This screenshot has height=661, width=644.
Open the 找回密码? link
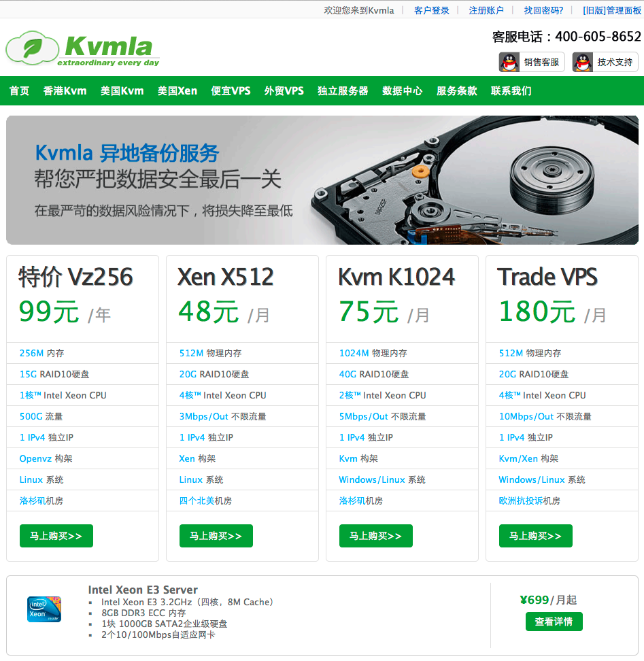click(x=543, y=10)
